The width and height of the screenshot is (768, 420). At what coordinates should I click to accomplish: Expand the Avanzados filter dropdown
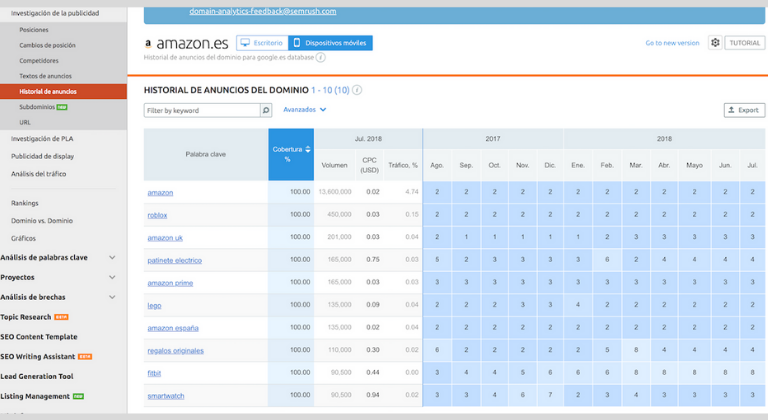click(x=305, y=110)
